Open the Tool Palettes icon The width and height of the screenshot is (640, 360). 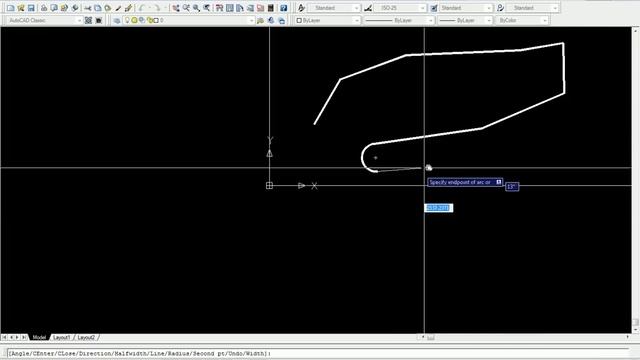coord(240,8)
